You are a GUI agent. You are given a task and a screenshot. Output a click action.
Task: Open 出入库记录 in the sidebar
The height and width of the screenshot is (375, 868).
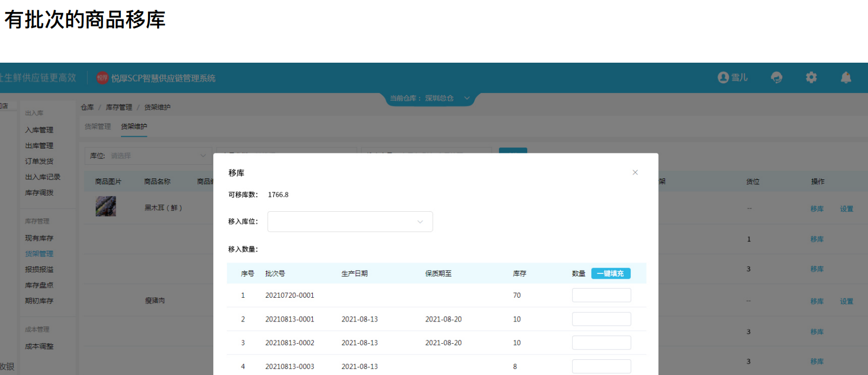[43, 177]
